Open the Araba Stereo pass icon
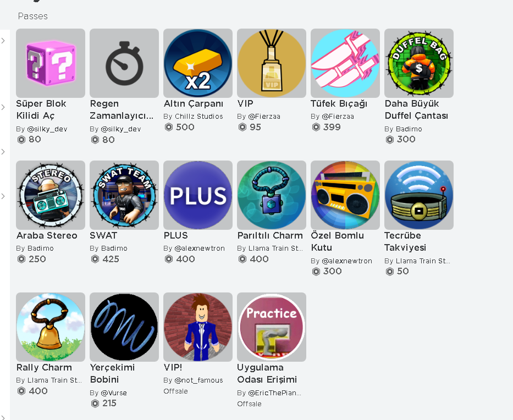 coord(51,195)
